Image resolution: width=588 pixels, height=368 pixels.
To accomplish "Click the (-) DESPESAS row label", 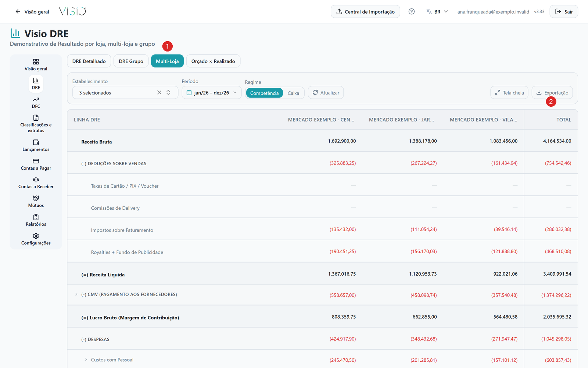I will coord(95,339).
